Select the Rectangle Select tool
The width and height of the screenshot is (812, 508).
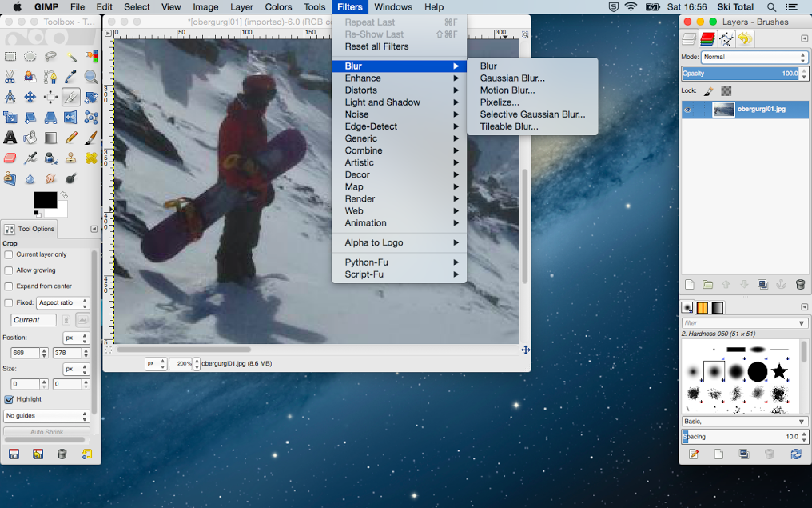[10, 57]
